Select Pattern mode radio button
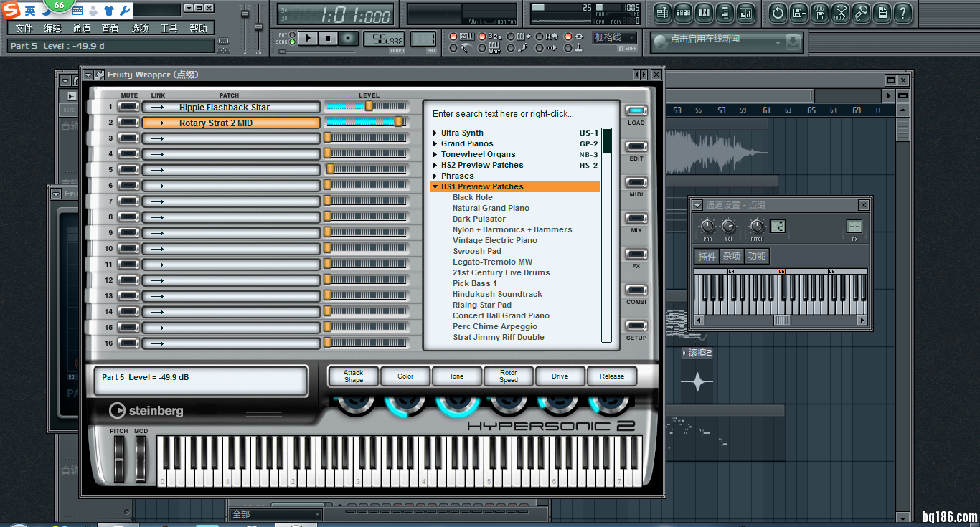This screenshot has width=980, height=527. pyautogui.click(x=293, y=34)
